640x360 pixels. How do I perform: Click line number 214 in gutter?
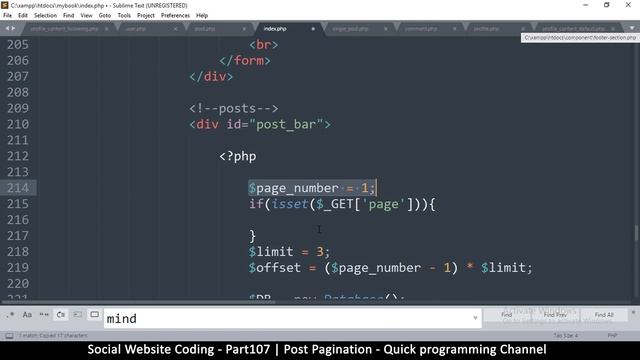[18, 188]
